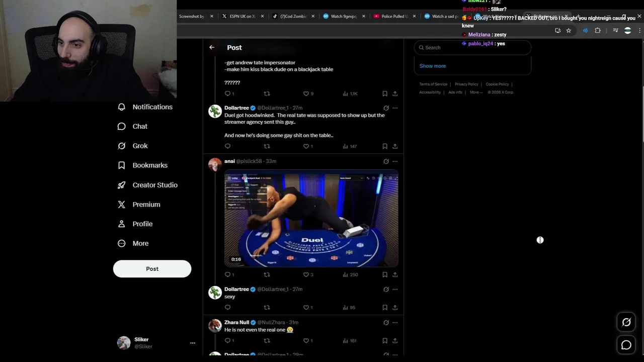644x362 pixels.
Task: Open more options on anai's post
Action: tap(395, 161)
